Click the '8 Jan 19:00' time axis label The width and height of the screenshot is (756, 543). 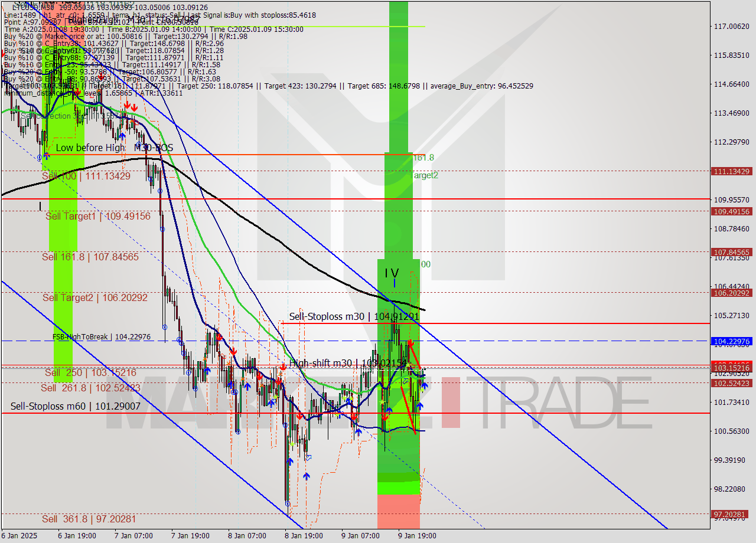click(x=304, y=536)
